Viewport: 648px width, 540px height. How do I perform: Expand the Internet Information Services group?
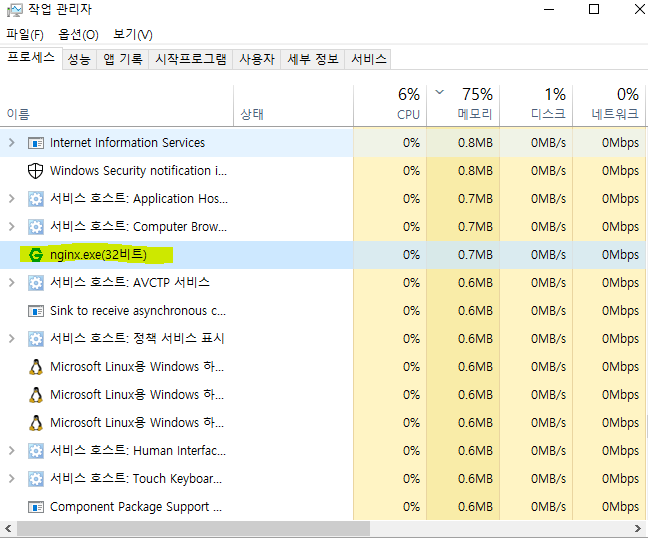click(x=12, y=143)
